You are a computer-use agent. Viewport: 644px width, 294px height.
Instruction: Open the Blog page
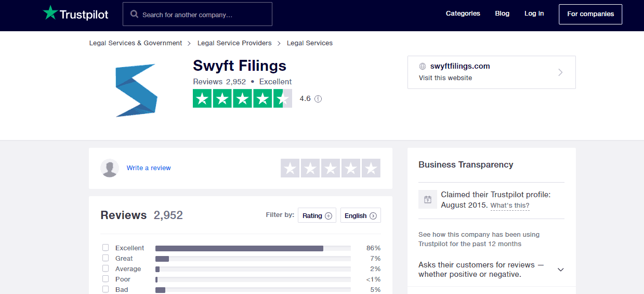pyautogui.click(x=502, y=14)
